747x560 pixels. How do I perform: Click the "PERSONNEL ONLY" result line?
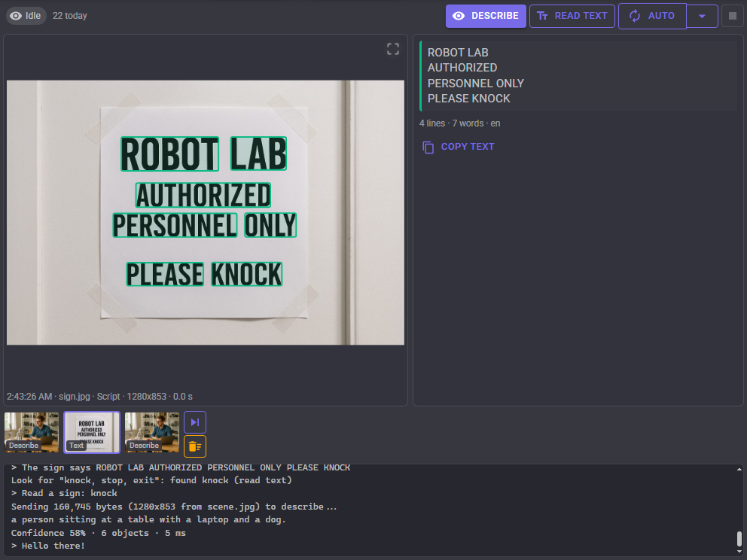coord(475,84)
